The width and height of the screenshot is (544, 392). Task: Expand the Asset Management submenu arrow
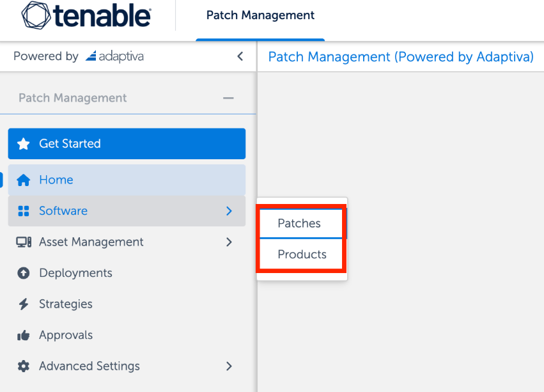229,242
